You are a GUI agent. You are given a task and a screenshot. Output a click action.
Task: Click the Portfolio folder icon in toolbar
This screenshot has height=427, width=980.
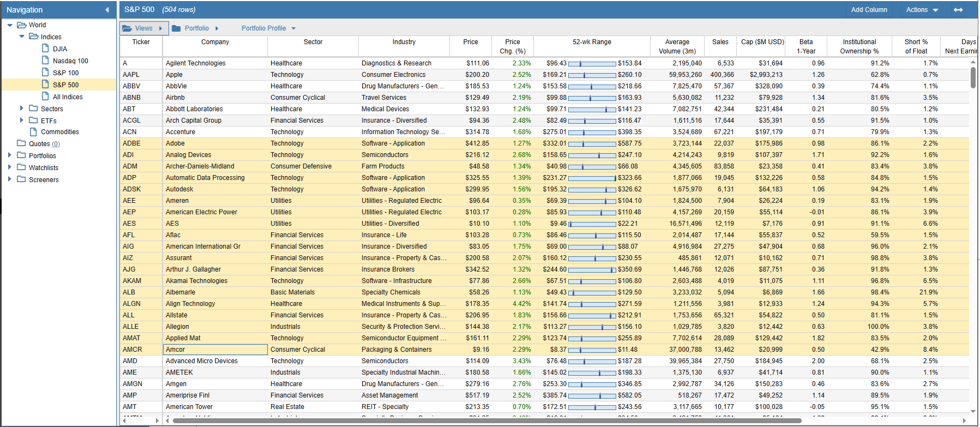point(176,28)
